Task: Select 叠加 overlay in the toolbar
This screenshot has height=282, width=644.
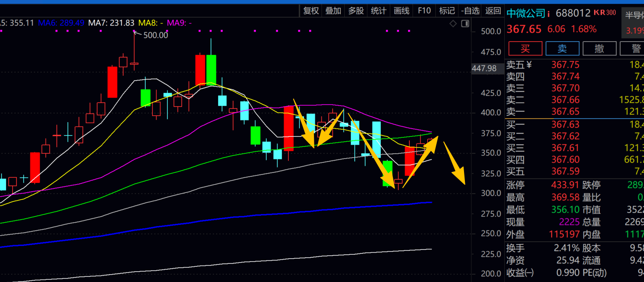Action: coord(333,11)
